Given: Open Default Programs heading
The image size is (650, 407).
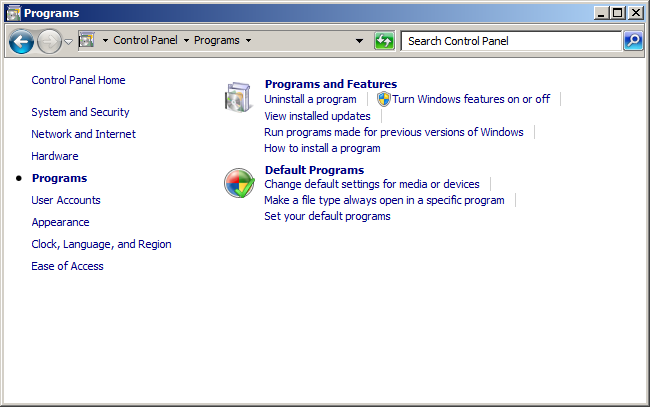Looking at the screenshot, I should pyautogui.click(x=315, y=170).
